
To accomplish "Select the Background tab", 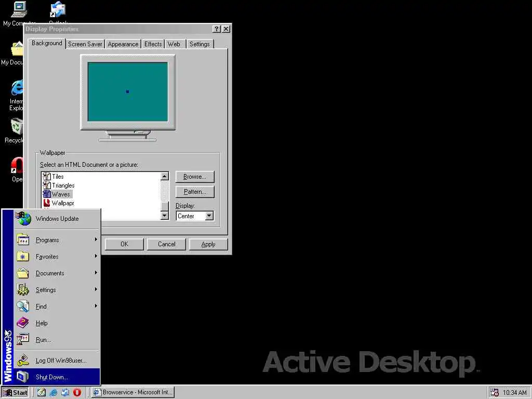I will pos(47,43).
